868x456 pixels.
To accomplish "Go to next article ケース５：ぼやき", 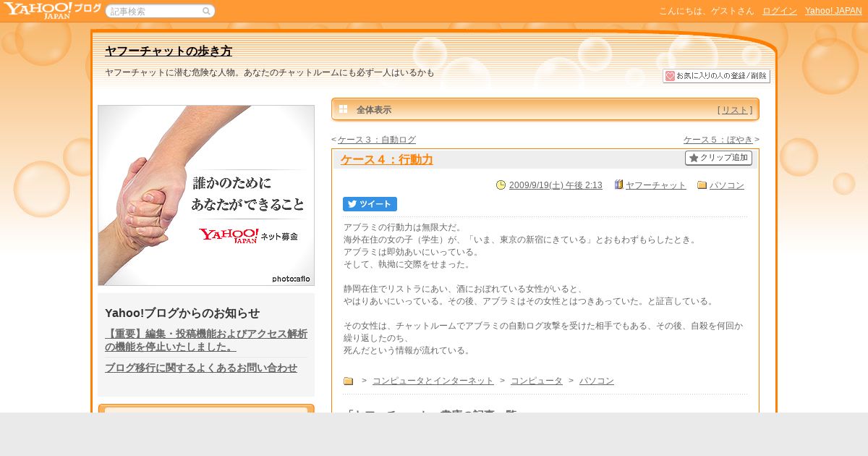I will [x=718, y=140].
